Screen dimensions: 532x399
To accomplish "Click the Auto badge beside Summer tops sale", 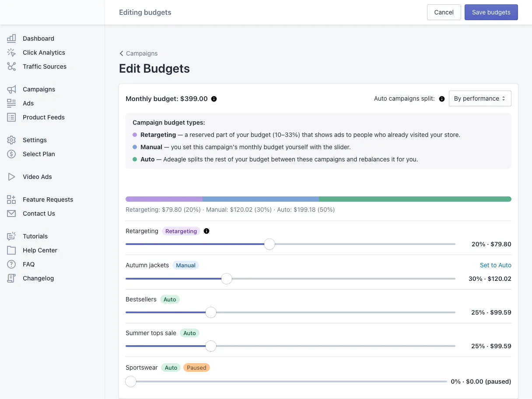I will (189, 333).
